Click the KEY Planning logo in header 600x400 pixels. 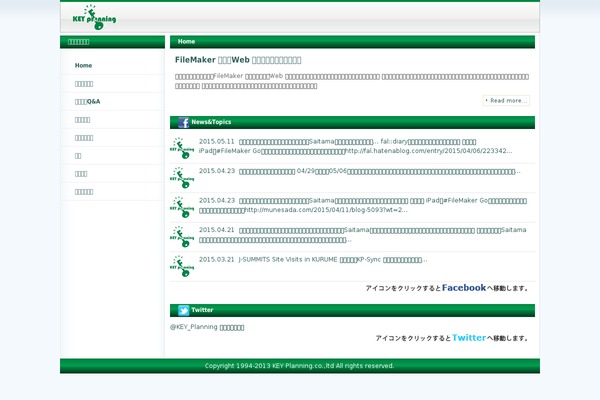[x=94, y=17]
